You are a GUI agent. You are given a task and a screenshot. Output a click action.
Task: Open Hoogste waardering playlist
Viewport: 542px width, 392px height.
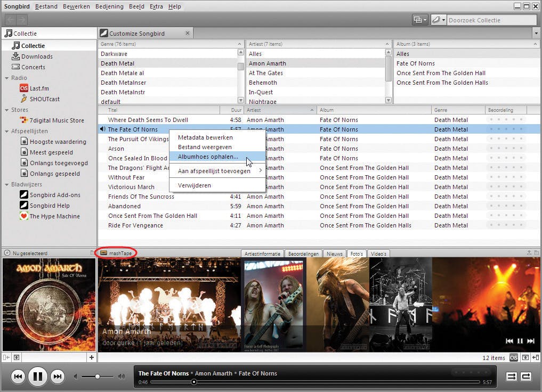click(53, 142)
